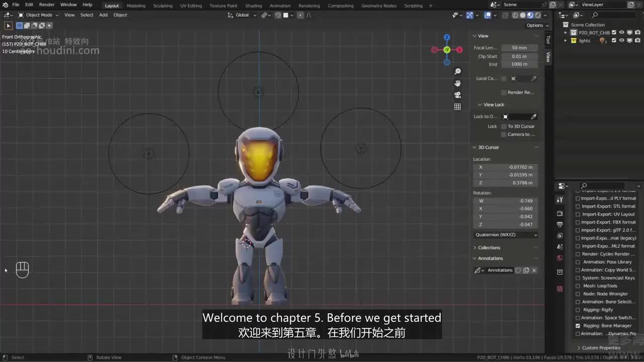Open the Tool properties tab icon
The image size is (644, 362).
tap(559, 200)
